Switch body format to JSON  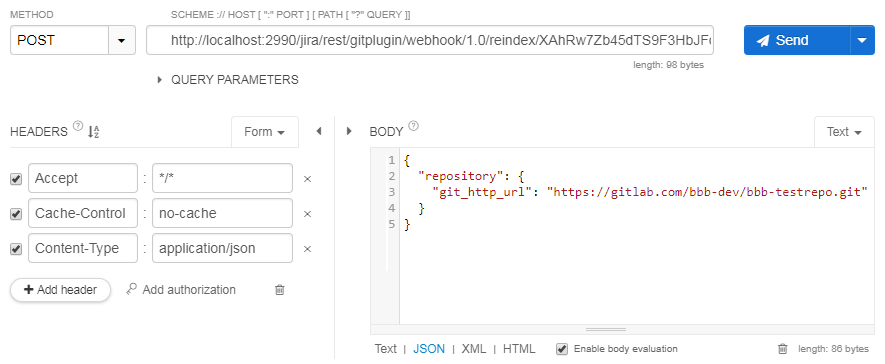click(x=429, y=349)
